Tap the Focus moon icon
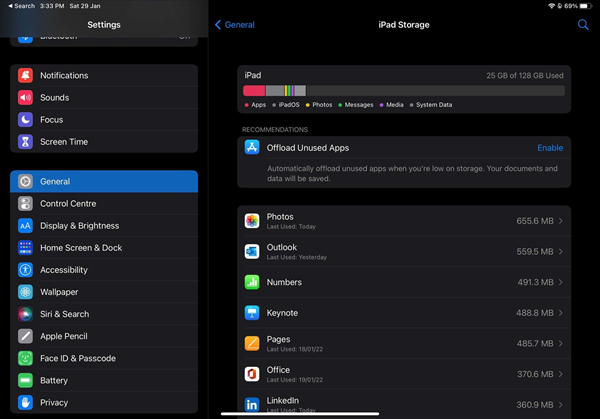Screen dimensions: 600x419 pyautogui.click(x=25, y=120)
